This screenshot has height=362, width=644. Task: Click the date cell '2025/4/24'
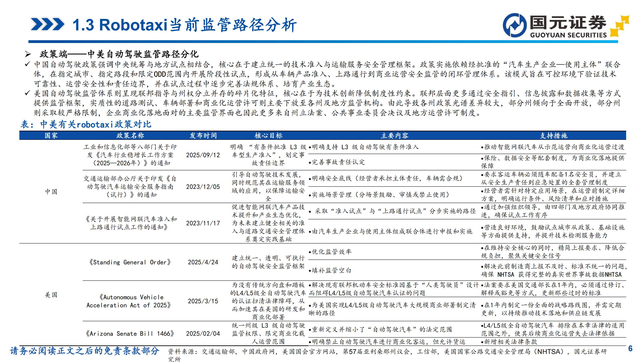pos(203,262)
